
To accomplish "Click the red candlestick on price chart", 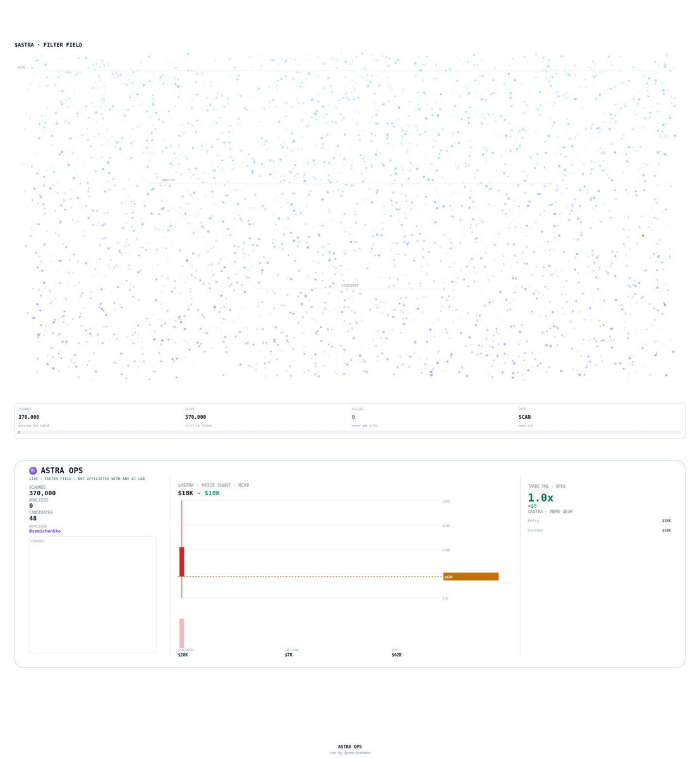I will pos(182,562).
